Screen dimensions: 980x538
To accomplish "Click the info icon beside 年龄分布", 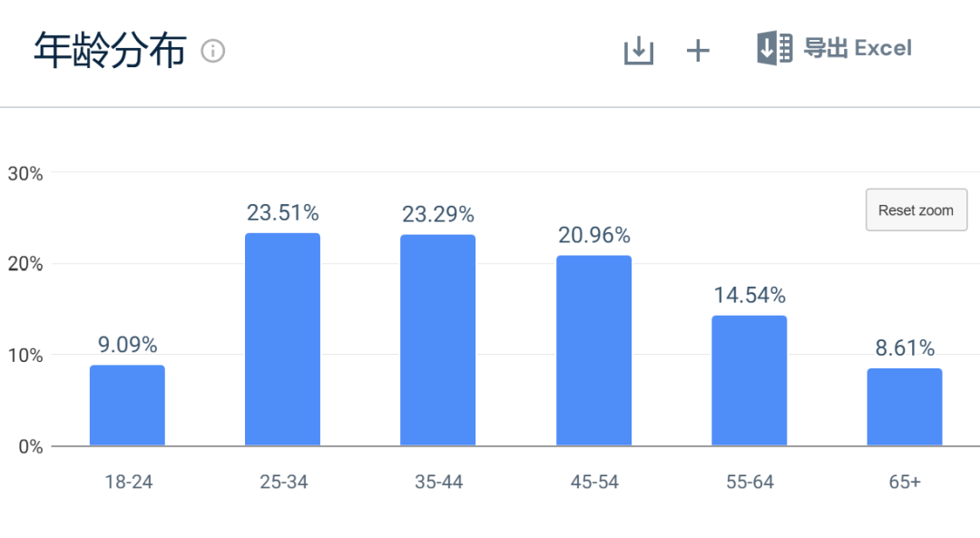I will coord(213,51).
